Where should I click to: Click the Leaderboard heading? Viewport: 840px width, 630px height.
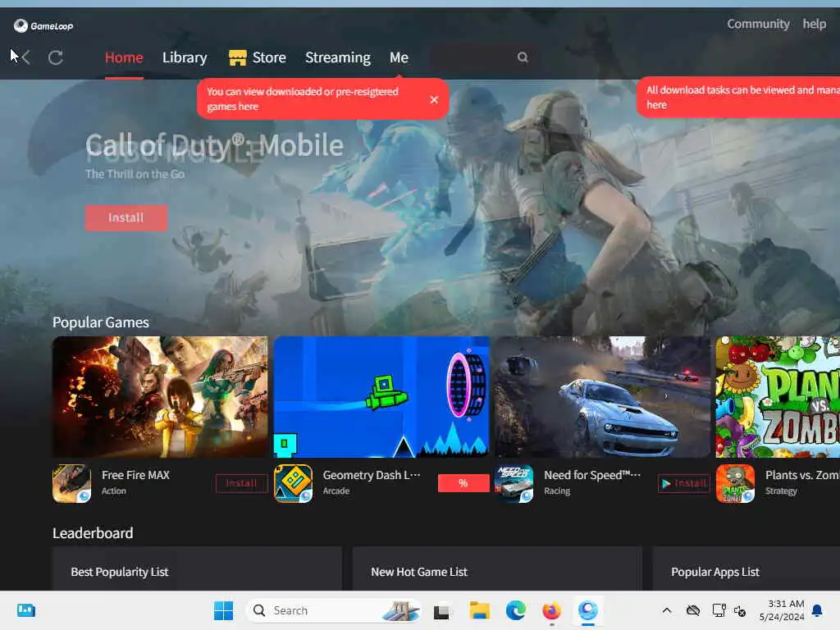pyautogui.click(x=93, y=533)
